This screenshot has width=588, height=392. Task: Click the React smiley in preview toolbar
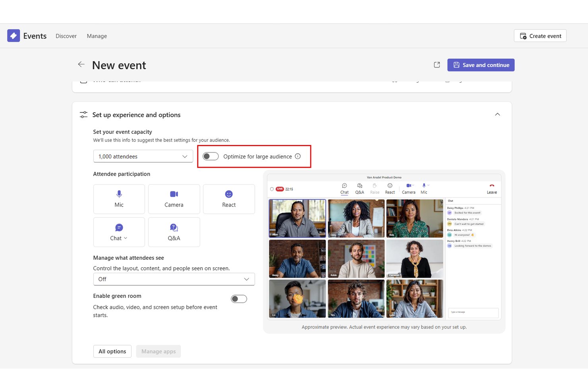coord(390,186)
